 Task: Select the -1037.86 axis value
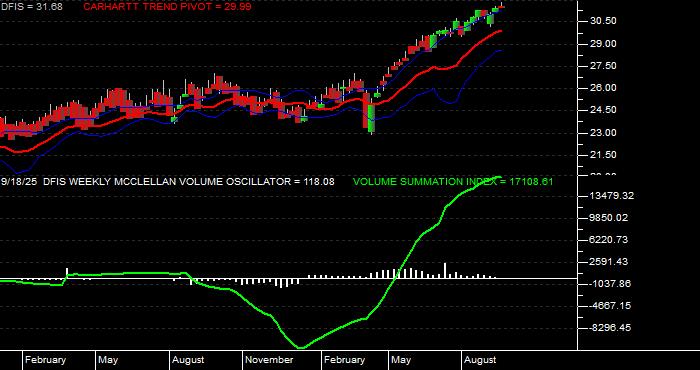point(610,283)
